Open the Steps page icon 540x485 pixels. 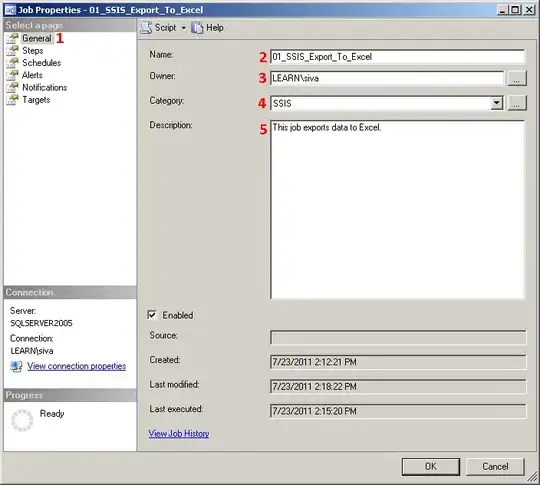click(x=12, y=51)
